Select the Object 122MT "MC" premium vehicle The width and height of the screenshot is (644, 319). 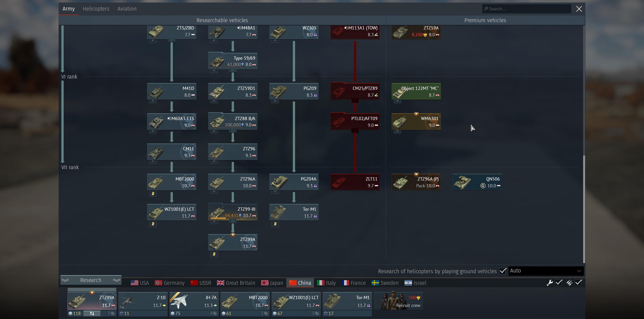click(x=416, y=91)
